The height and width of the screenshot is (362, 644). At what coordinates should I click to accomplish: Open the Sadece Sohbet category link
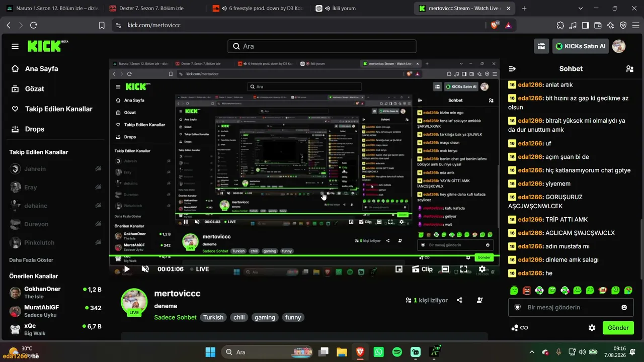coord(175,317)
